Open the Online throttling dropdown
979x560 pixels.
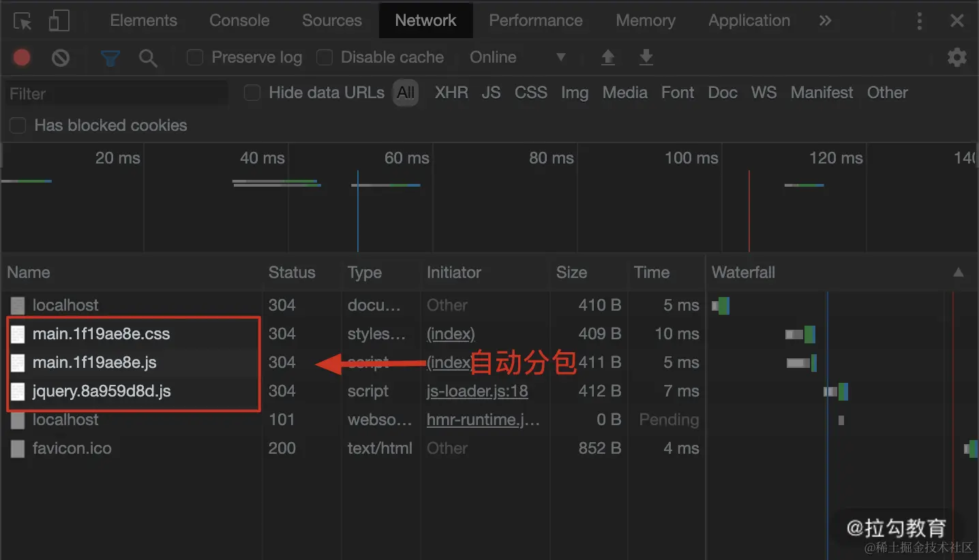click(x=518, y=57)
